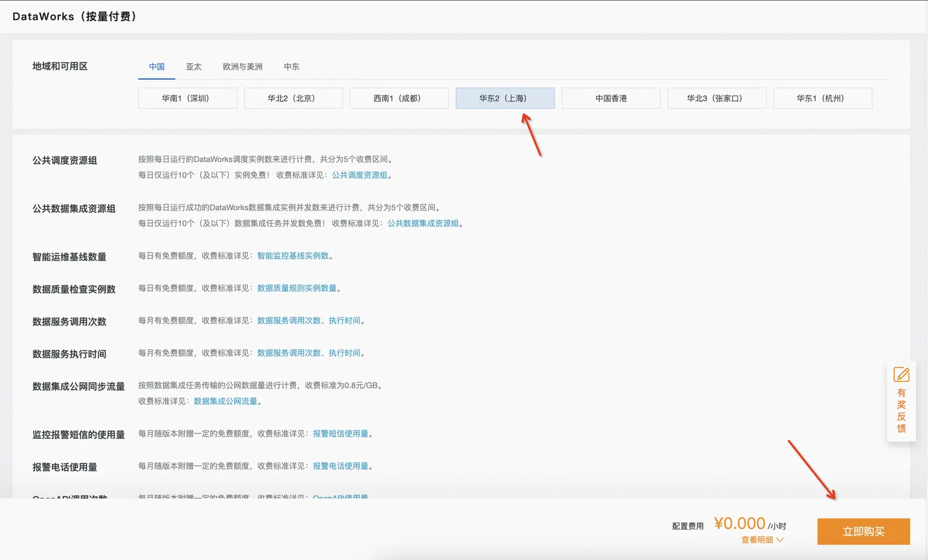This screenshot has height=560, width=928.
Task: Click the 监控报警短信的使用量 label
Action: [x=79, y=435]
